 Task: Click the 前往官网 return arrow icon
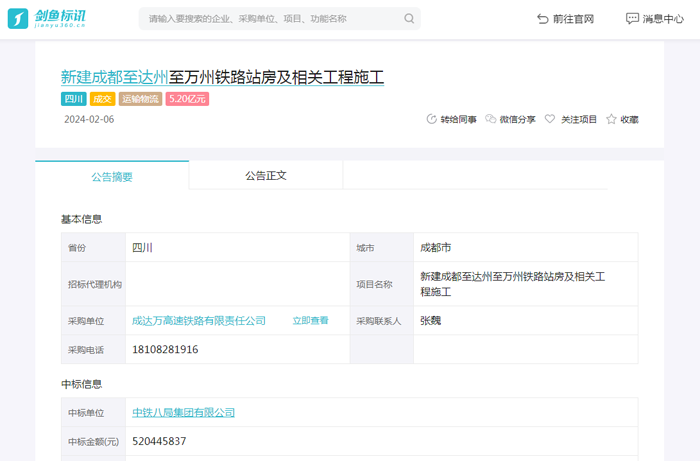click(543, 19)
